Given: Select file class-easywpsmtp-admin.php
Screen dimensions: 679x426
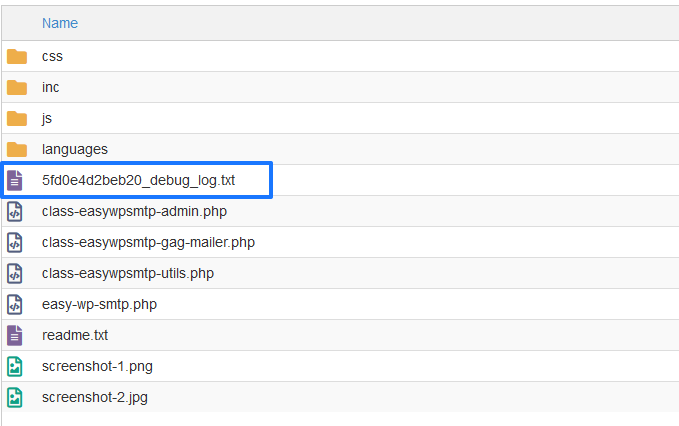Looking at the screenshot, I should [134, 211].
